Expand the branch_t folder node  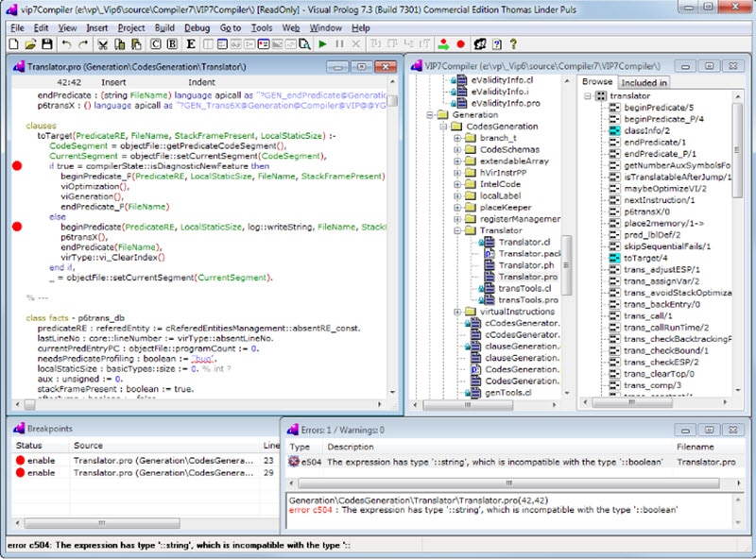coord(458,138)
